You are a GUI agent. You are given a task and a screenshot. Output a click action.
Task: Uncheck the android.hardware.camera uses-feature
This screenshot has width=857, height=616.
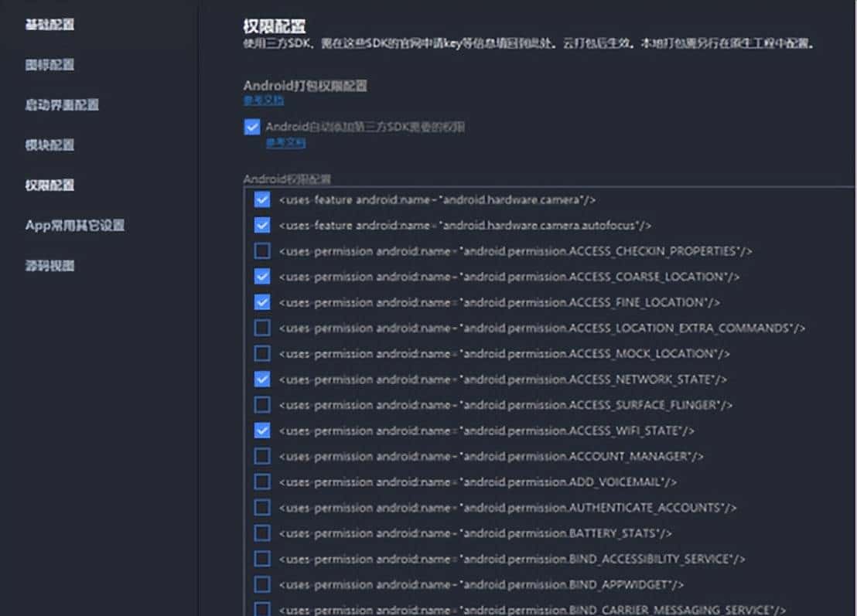261,199
